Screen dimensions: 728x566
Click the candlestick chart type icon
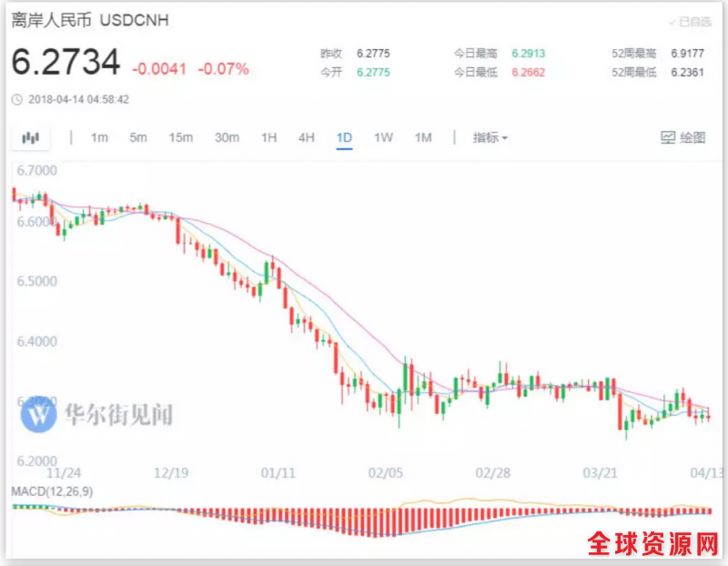pyautogui.click(x=31, y=138)
